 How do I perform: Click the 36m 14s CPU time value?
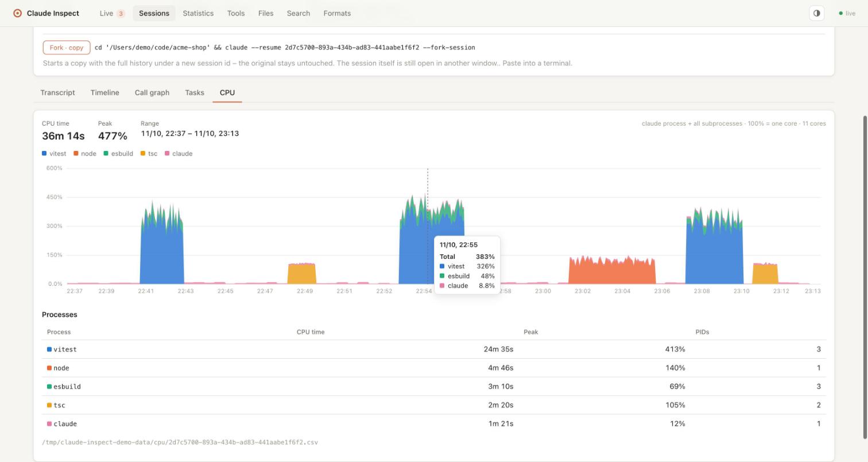pyautogui.click(x=63, y=136)
